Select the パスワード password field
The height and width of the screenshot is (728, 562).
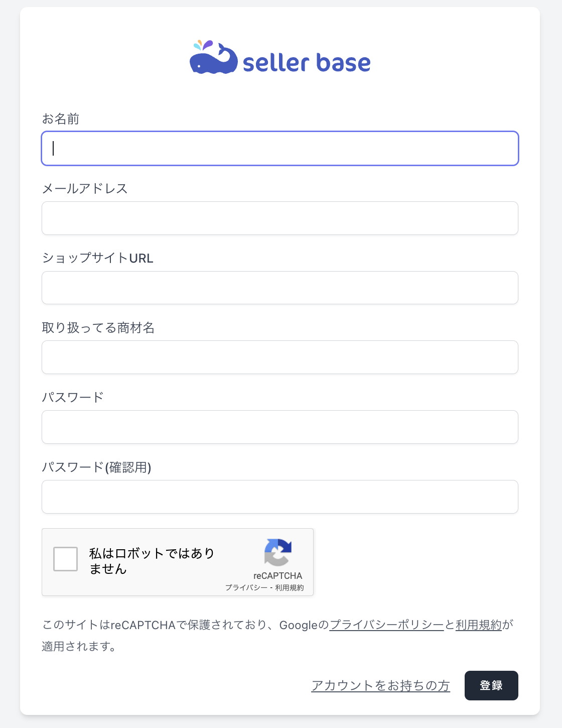click(x=279, y=427)
